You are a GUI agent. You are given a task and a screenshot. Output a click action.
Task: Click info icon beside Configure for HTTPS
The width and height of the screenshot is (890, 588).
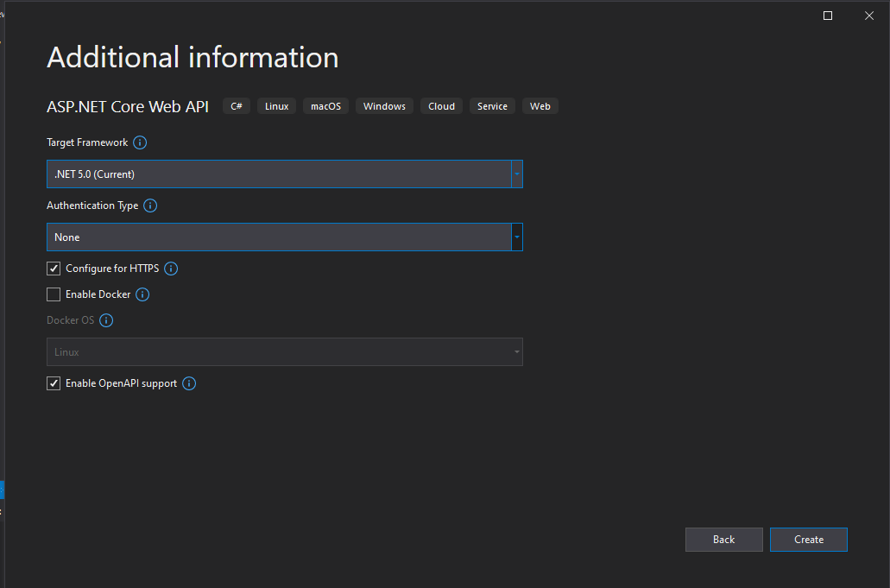point(171,269)
